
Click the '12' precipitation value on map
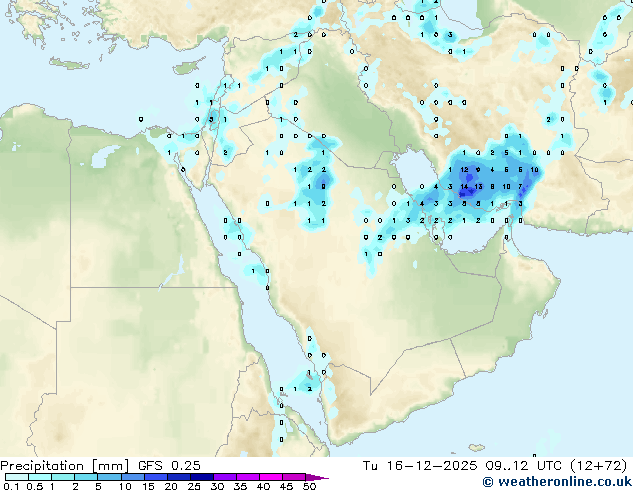pyautogui.click(x=464, y=170)
